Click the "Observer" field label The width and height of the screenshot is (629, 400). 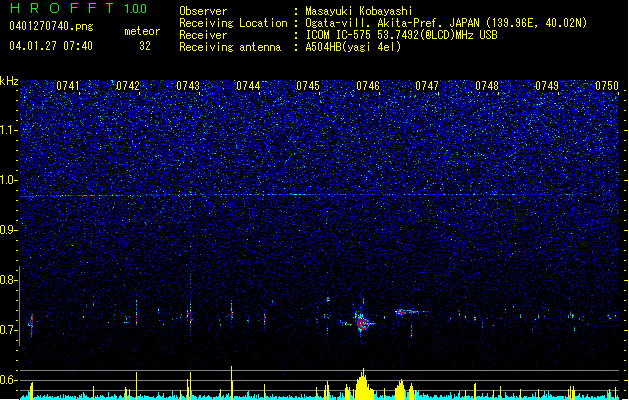[x=203, y=11]
